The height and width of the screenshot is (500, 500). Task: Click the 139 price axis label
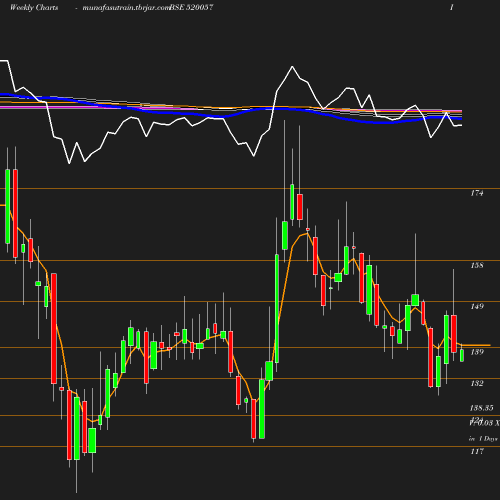tap(477, 352)
